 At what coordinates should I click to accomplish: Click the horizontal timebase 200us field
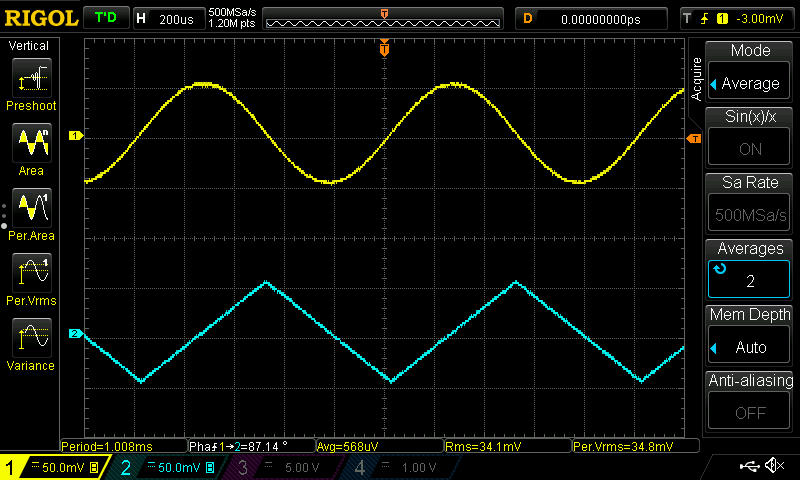(x=168, y=18)
